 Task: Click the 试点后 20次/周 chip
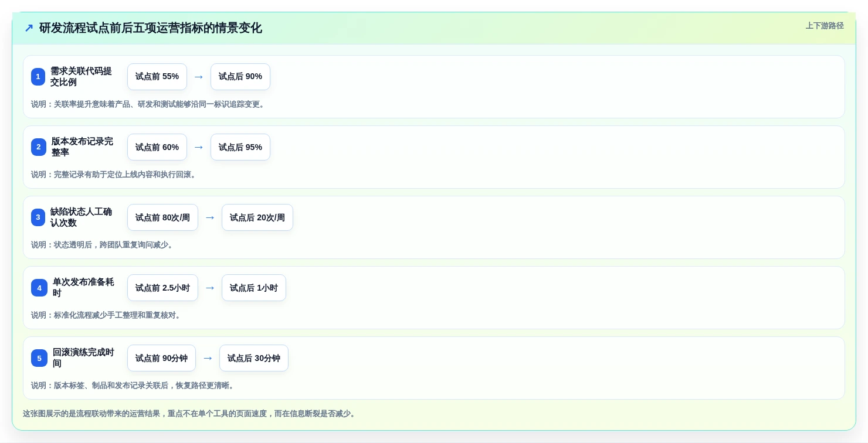tap(257, 217)
